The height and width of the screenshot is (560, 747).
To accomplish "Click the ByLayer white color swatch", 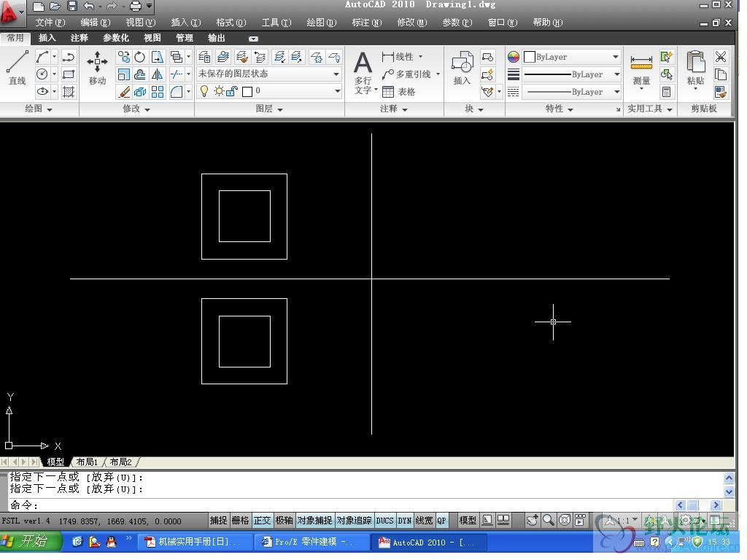I will pyautogui.click(x=530, y=57).
